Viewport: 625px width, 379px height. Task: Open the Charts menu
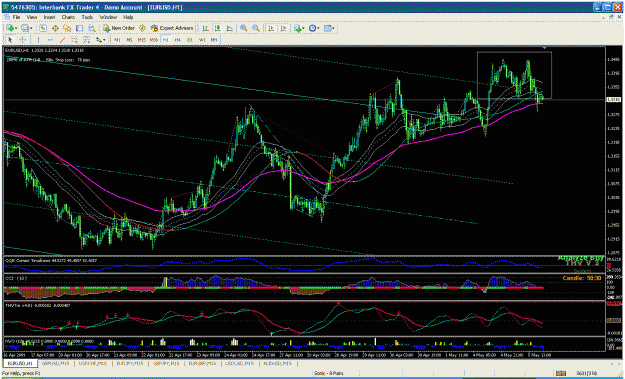pyautogui.click(x=68, y=17)
